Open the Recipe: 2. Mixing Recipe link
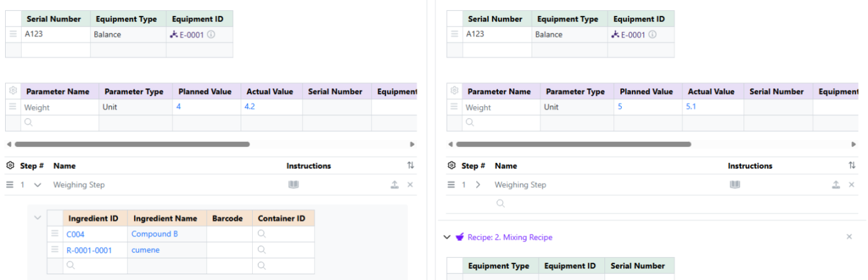868x280 pixels. (510, 237)
